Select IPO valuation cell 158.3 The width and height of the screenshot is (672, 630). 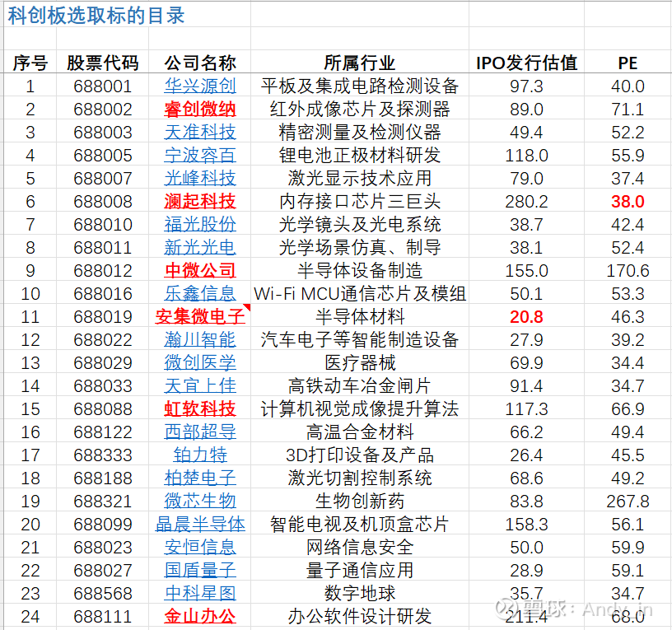pyautogui.click(x=527, y=524)
